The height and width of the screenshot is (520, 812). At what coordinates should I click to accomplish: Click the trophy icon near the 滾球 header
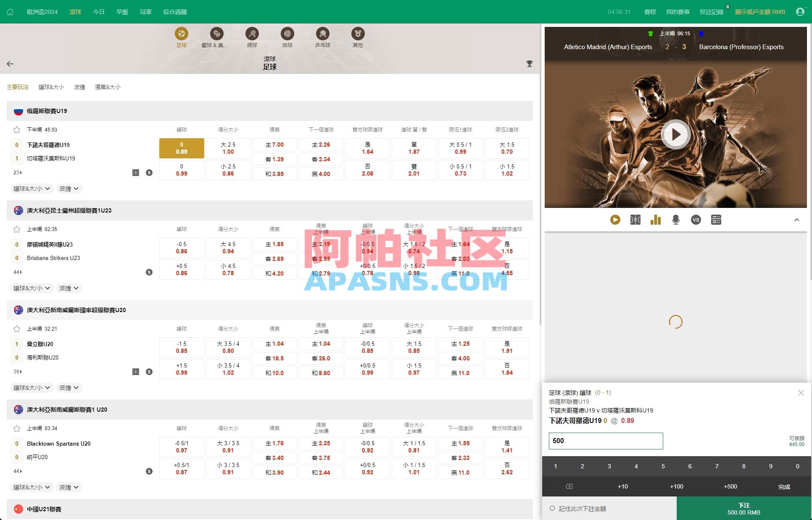pos(529,63)
